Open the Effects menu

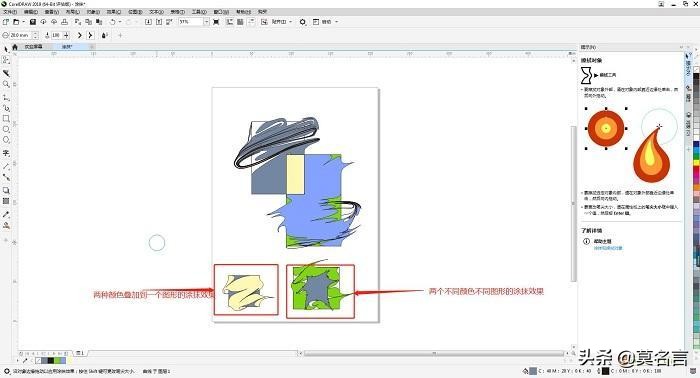[114, 12]
